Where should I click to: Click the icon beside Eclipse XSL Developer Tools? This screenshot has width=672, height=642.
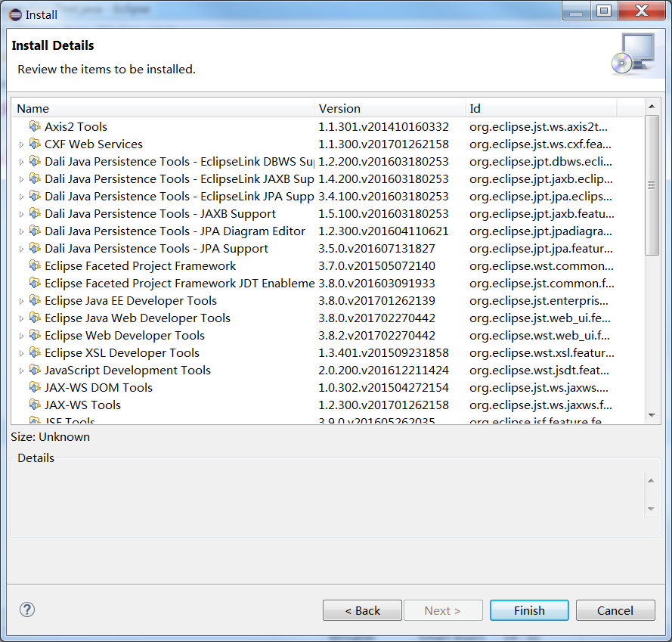tap(35, 352)
